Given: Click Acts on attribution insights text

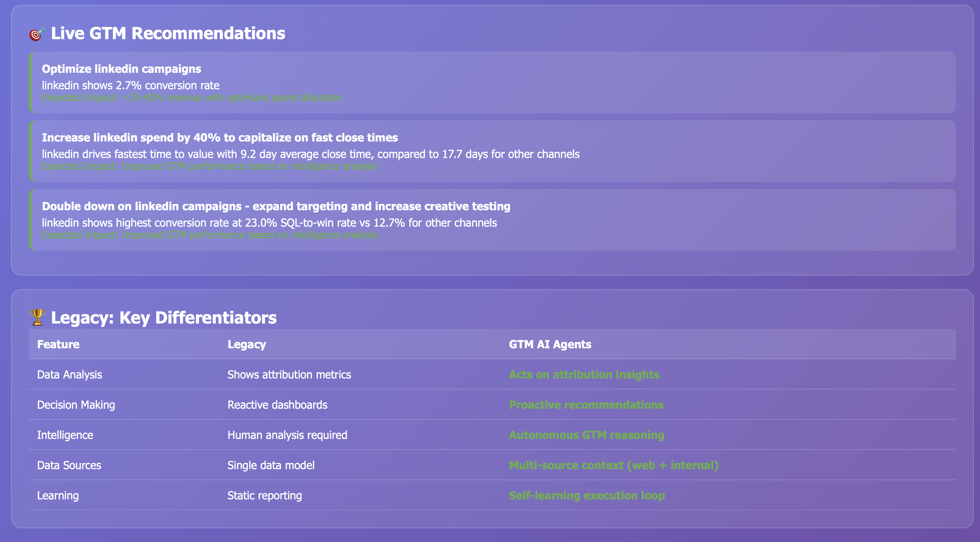Looking at the screenshot, I should [x=584, y=375].
